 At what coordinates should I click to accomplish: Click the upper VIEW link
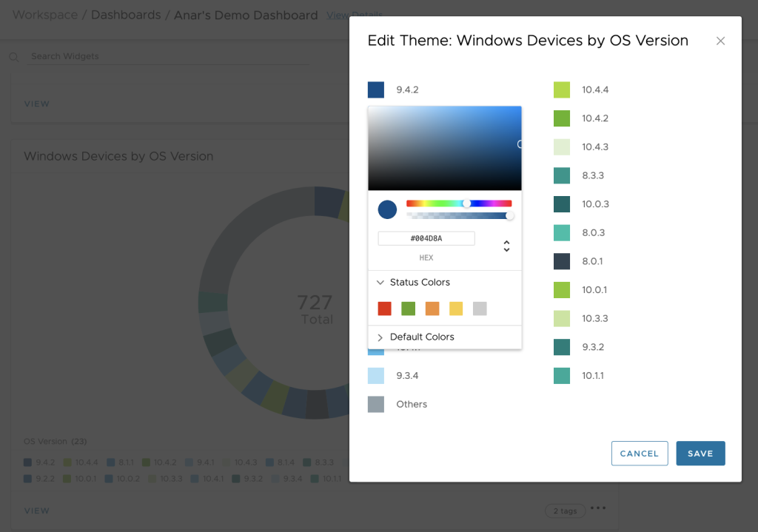coord(37,104)
